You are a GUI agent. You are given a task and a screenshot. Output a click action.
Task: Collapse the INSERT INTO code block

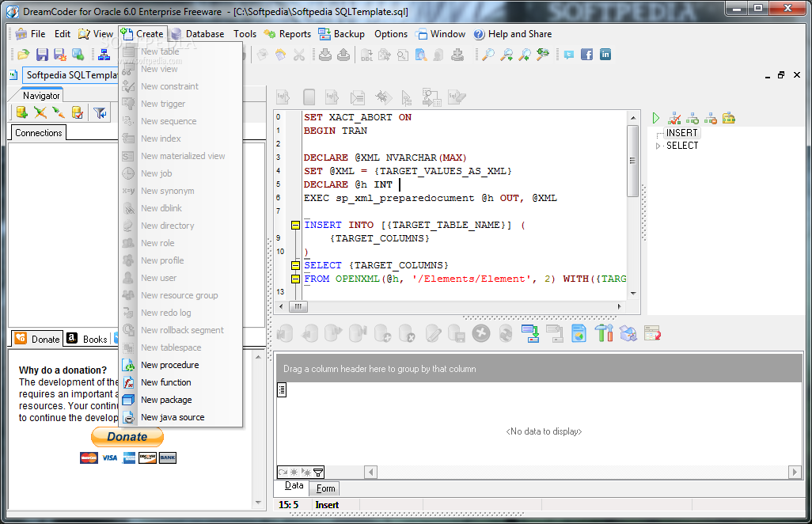pos(295,226)
